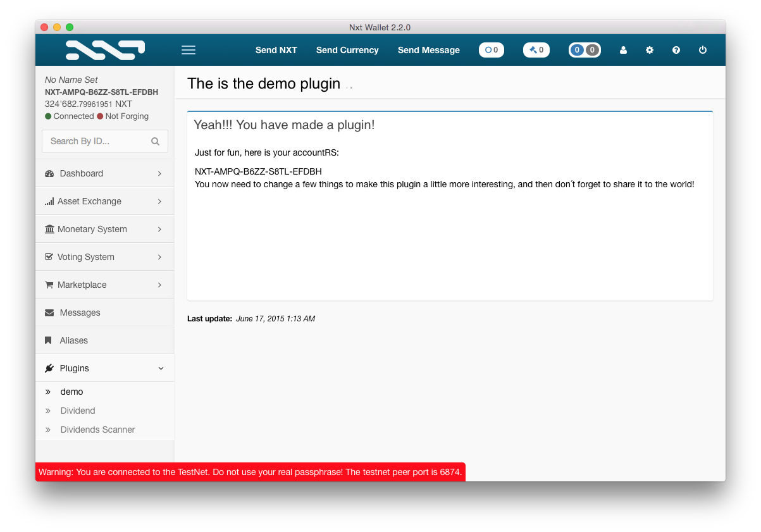The height and width of the screenshot is (532, 761).
Task: Open the Dashboard menu item
Action: click(105, 173)
